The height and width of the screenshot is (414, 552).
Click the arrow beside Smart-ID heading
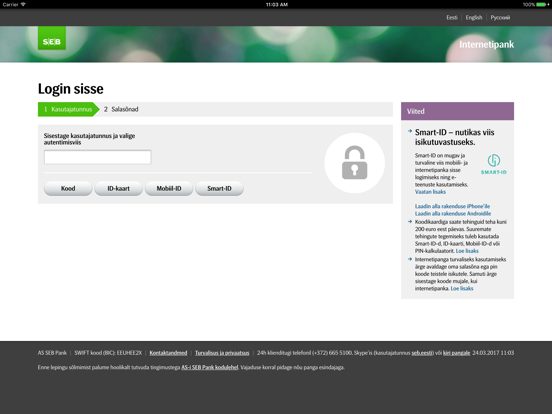[410, 131]
